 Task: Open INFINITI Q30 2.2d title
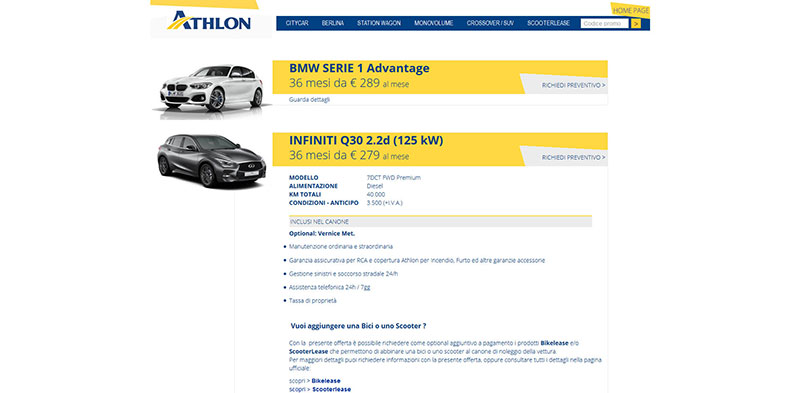366,141
